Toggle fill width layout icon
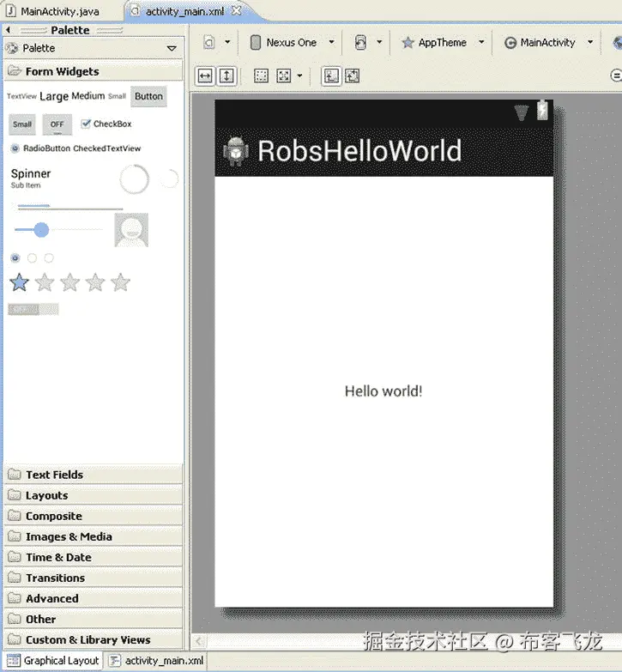 [x=205, y=76]
